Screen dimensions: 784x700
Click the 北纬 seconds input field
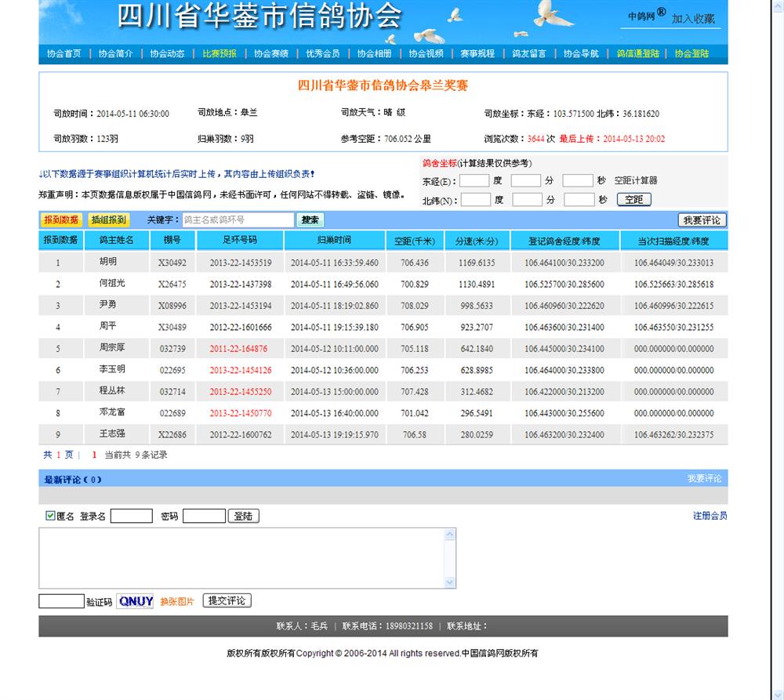[x=579, y=200]
